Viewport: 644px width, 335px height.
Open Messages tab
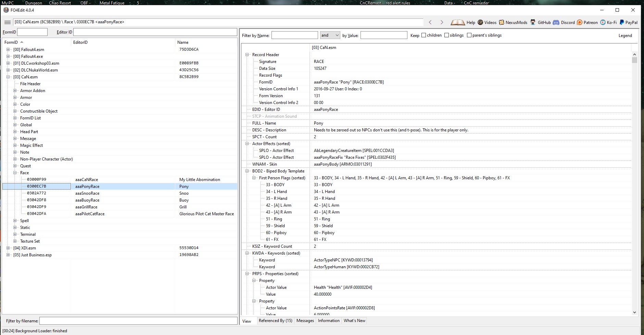(x=305, y=321)
